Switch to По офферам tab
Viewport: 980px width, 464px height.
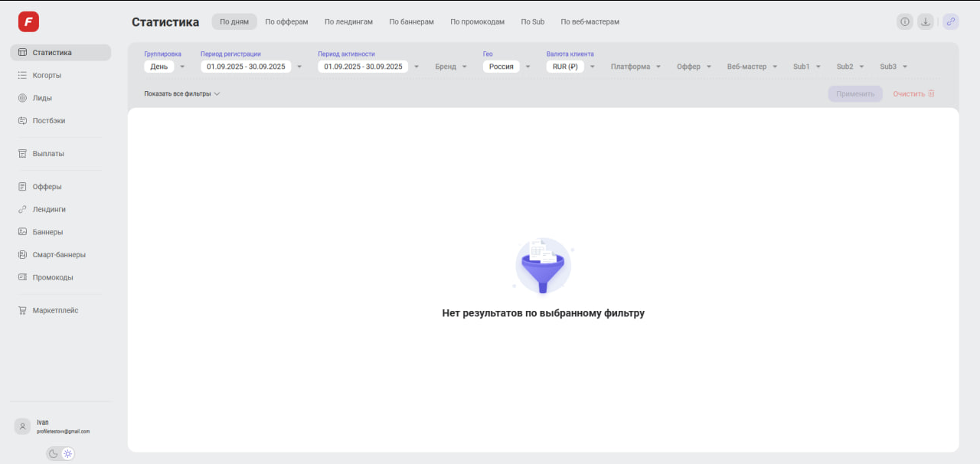click(x=286, y=21)
